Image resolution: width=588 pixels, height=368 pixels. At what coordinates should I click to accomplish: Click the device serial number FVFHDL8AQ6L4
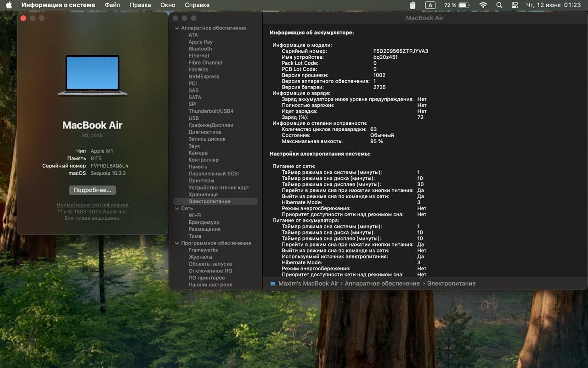tap(109, 166)
